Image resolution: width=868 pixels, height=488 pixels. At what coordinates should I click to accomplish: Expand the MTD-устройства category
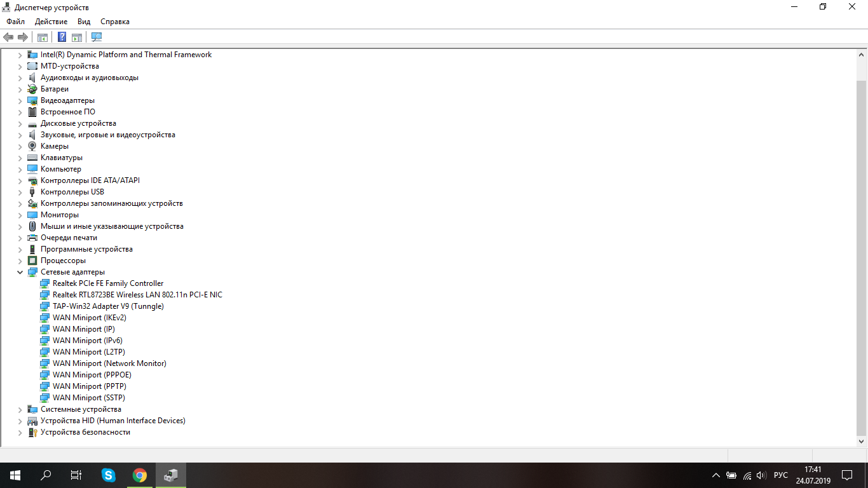(x=20, y=66)
